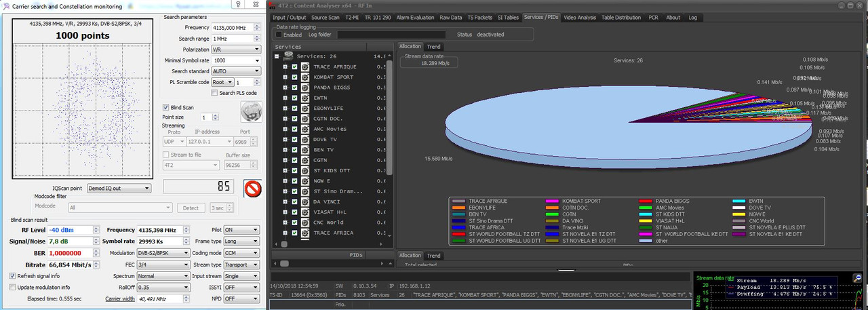Click the DOVE TV service icon
The image size is (868, 310).
coord(305,140)
